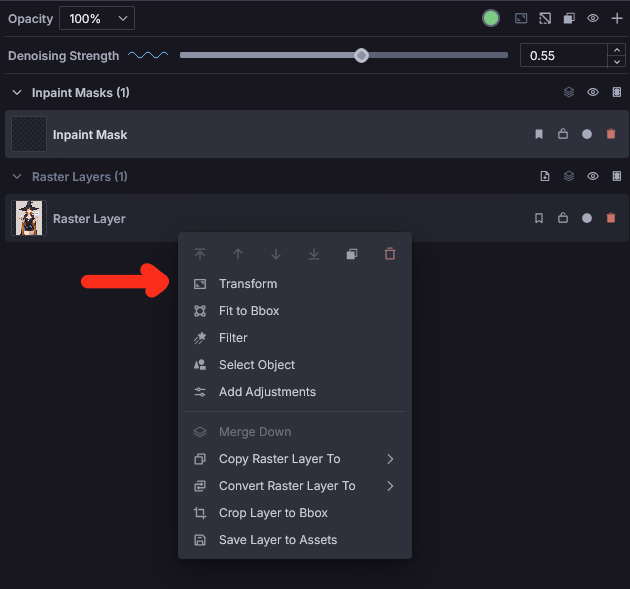Toggle visibility of Raster Layers group
630x589 pixels.
point(593,176)
